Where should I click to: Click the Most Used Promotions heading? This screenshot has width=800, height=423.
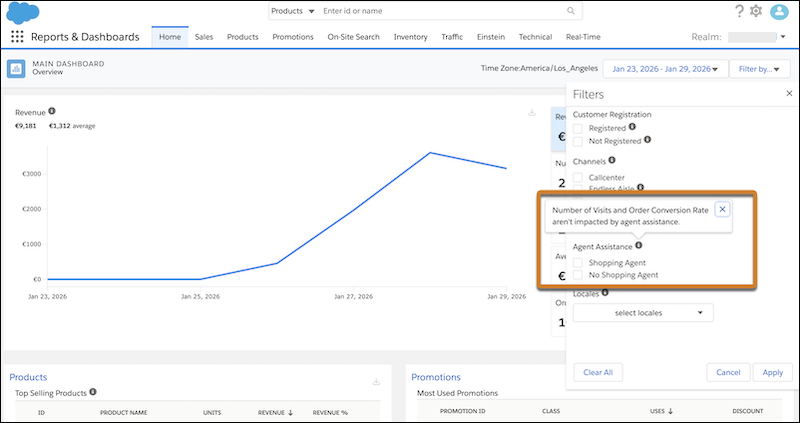point(457,393)
